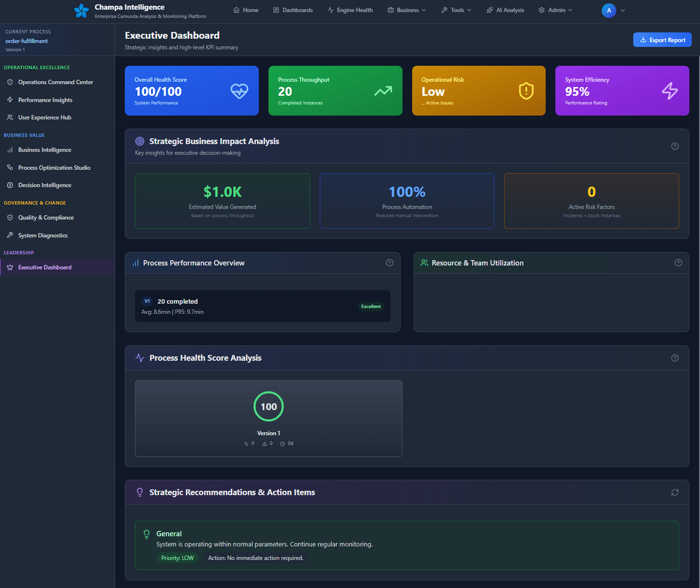Select the Excellent badge in Process Performance Overview
This screenshot has width=700, height=588.
371,306
